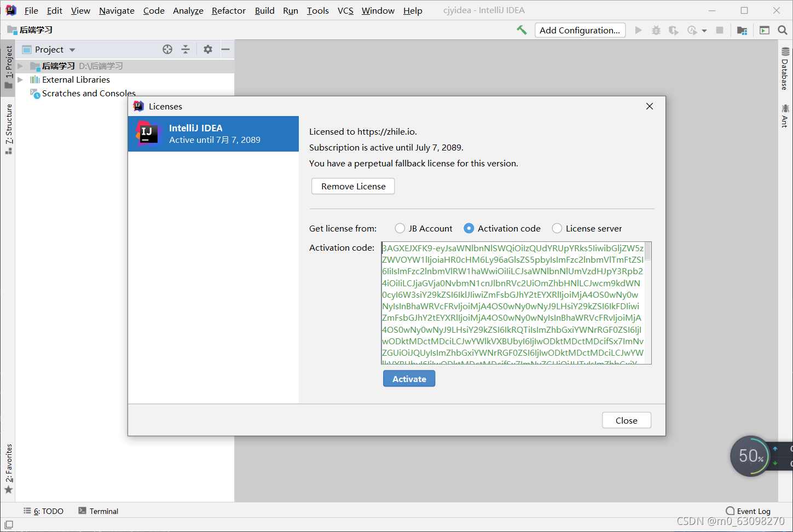Click the Debug bug icon
This screenshot has width=793, height=532.
(x=656, y=30)
